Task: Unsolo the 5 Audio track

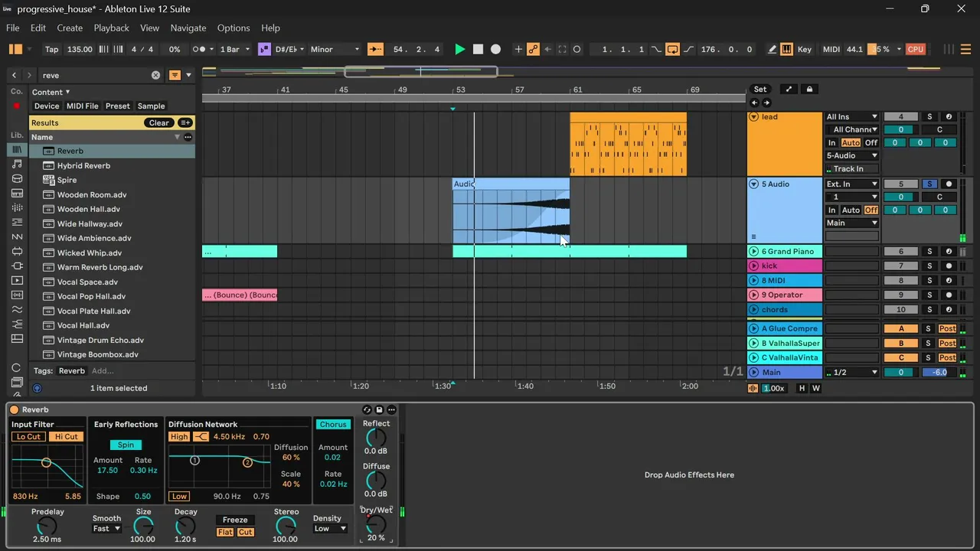Action: tap(929, 184)
